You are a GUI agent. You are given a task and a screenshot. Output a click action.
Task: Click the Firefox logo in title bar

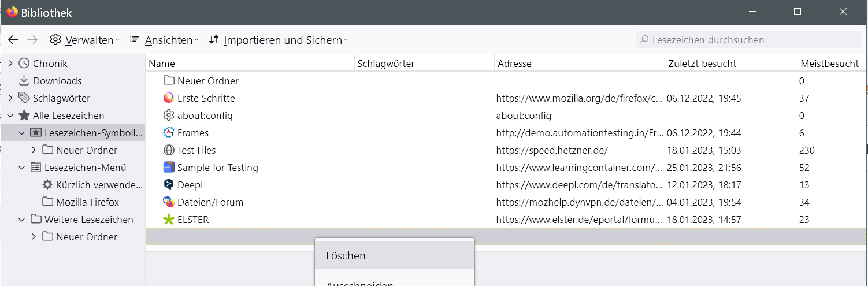12,12
